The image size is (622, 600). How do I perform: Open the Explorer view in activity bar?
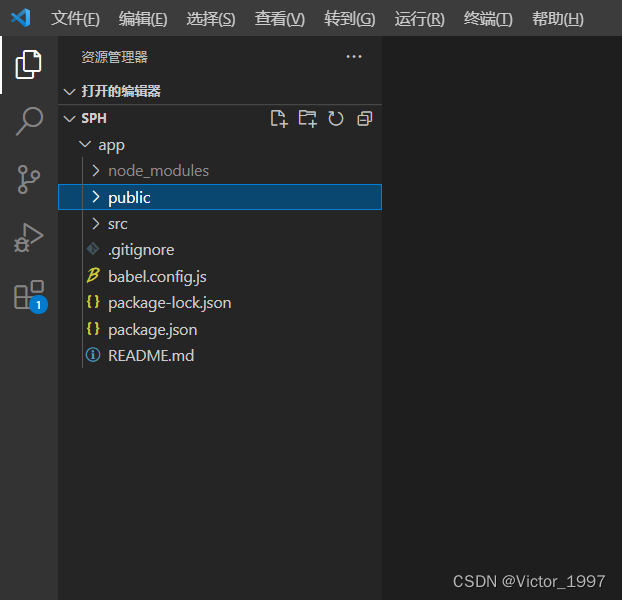[x=29, y=65]
